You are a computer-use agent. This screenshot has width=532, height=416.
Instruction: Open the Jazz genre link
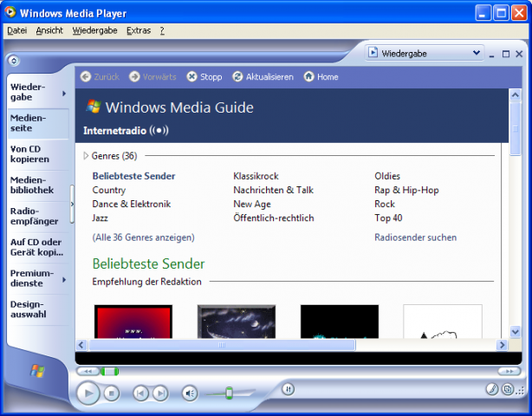tap(100, 218)
